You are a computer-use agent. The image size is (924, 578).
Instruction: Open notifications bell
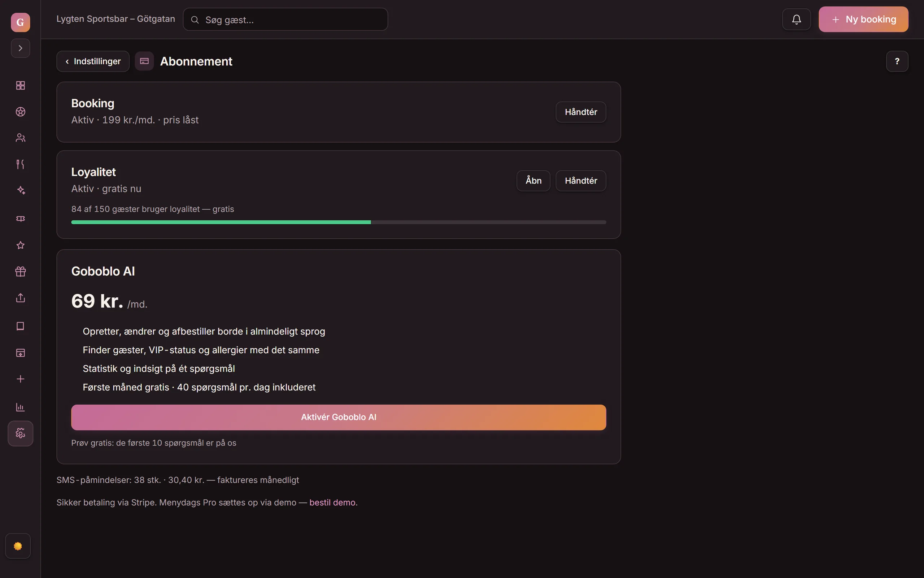(796, 20)
